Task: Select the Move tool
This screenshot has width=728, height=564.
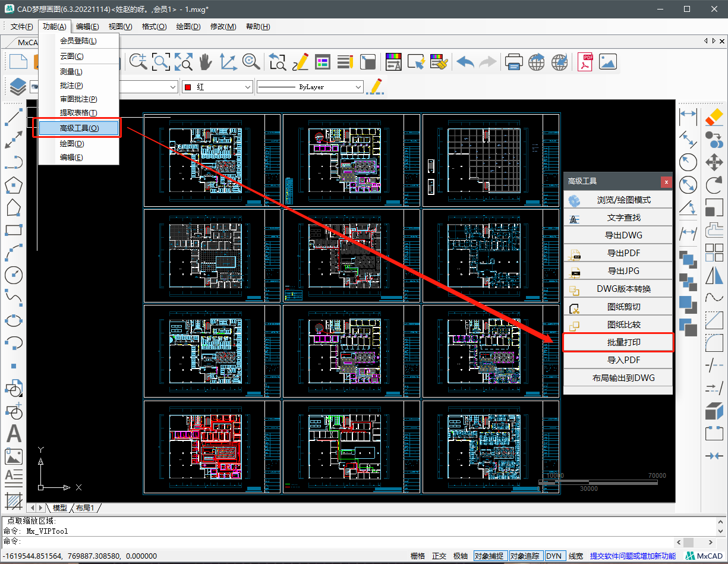Action: pyautogui.click(x=714, y=162)
